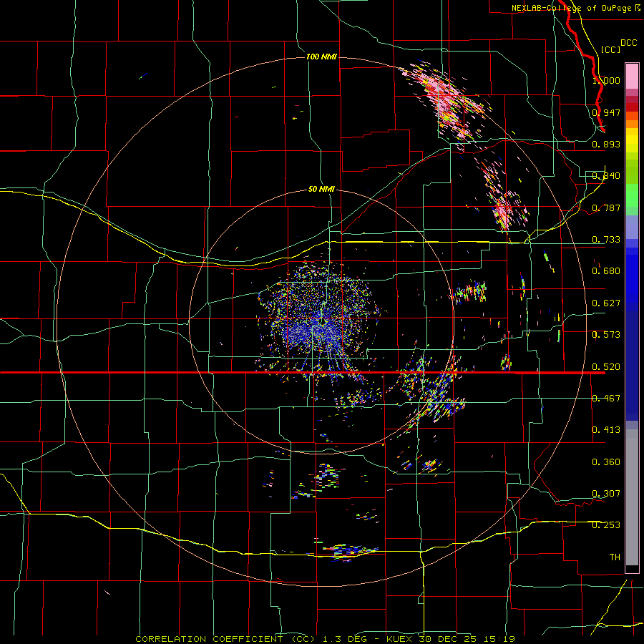
Task: Click the 30 DEC 25 date text
Action: (448, 639)
